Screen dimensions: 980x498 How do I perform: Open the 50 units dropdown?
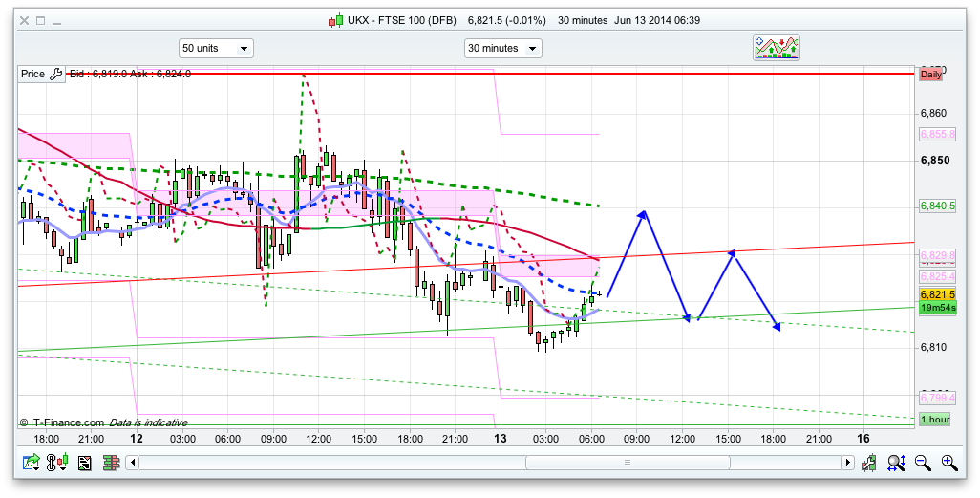(x=216, y=48)
